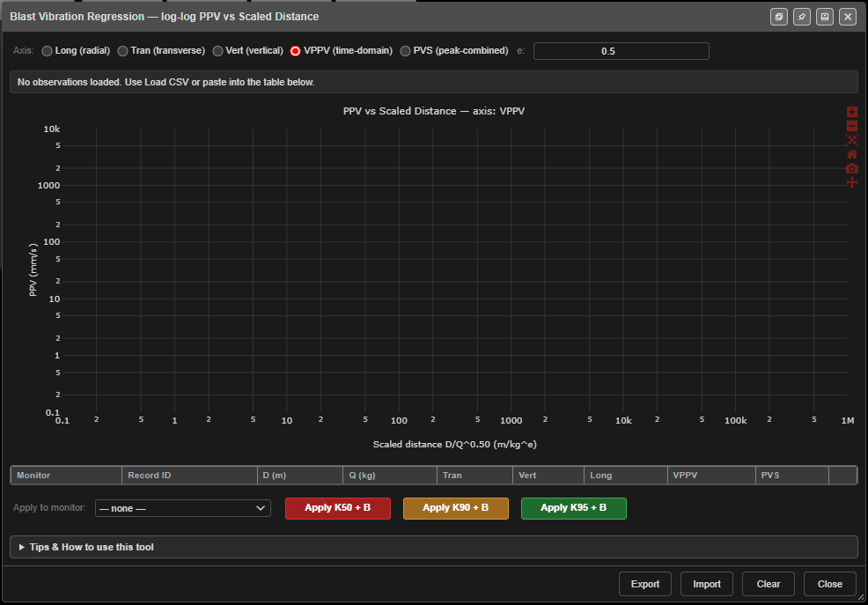The height and width of the screenshot is (605, 868).
Task: Close the dialog with the X icon
Action: [x=848, y=17]
